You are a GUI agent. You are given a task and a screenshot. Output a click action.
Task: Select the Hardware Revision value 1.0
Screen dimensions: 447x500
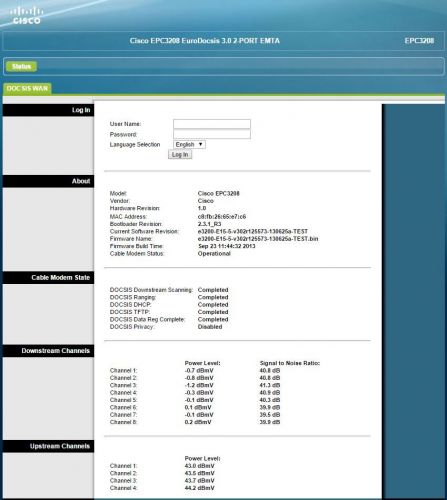pyautogui.click(x=202, y=208)
